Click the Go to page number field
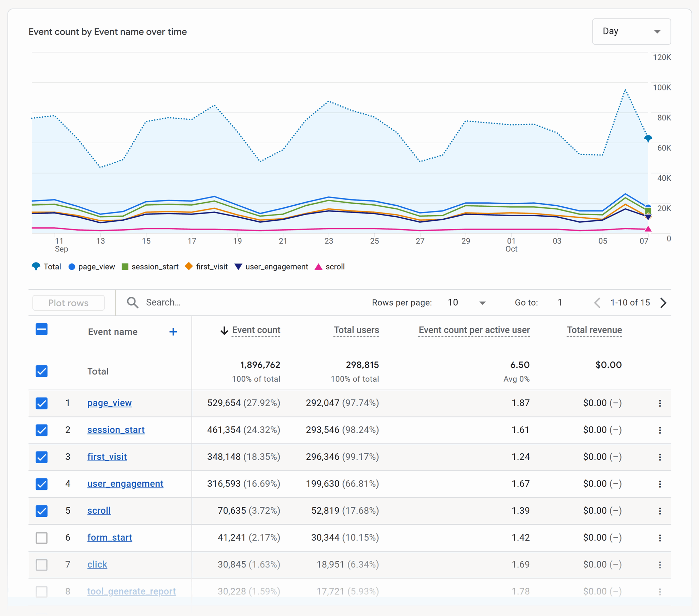 tap(559, 303)
